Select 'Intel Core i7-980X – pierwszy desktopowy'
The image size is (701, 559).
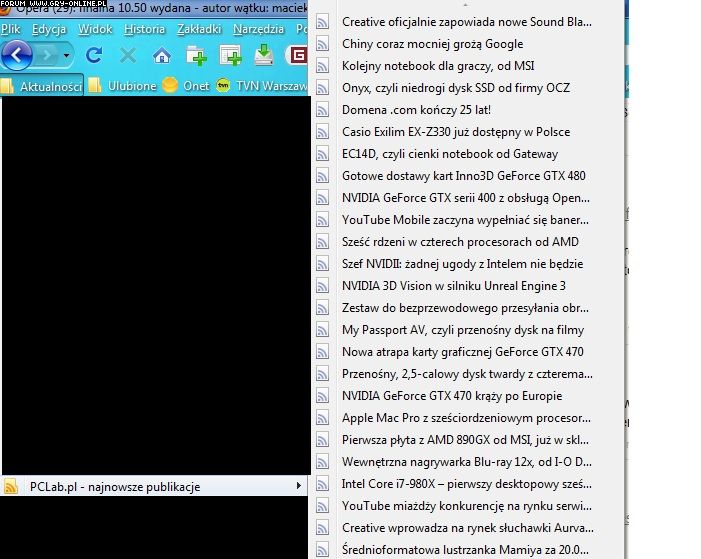[469, 483]
